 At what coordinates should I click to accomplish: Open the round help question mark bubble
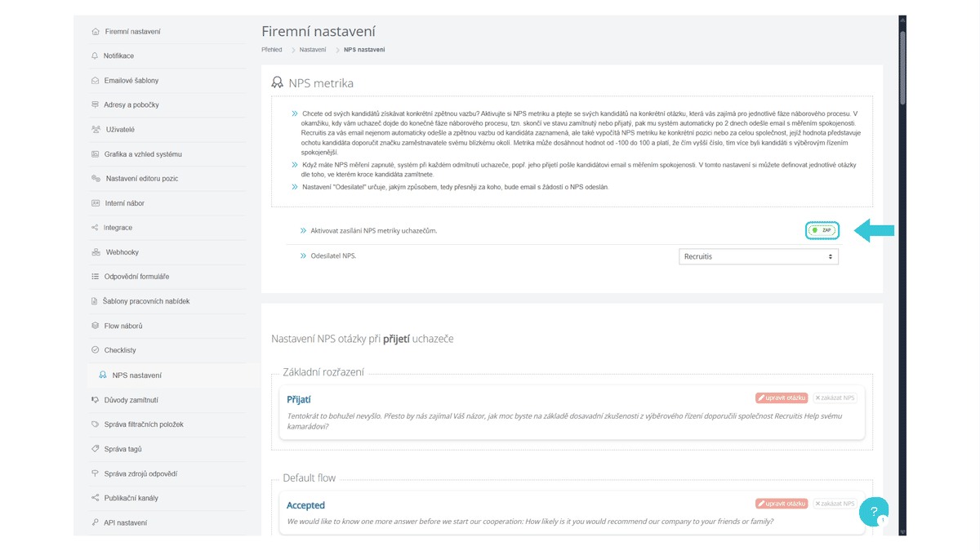[x=873, y=513]
